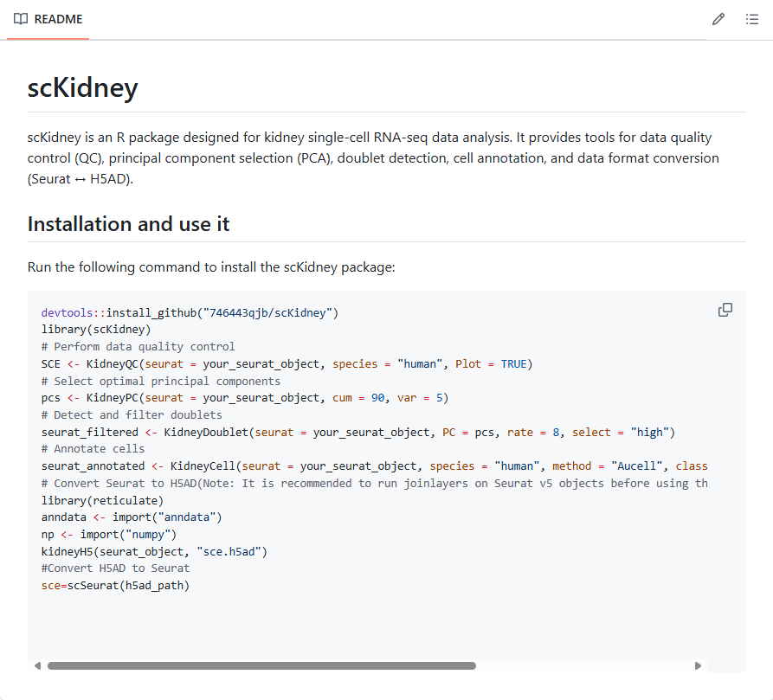Select the README tab
Image resolution: width=773 pixels, height=700 pixels.
pos(48,19)
